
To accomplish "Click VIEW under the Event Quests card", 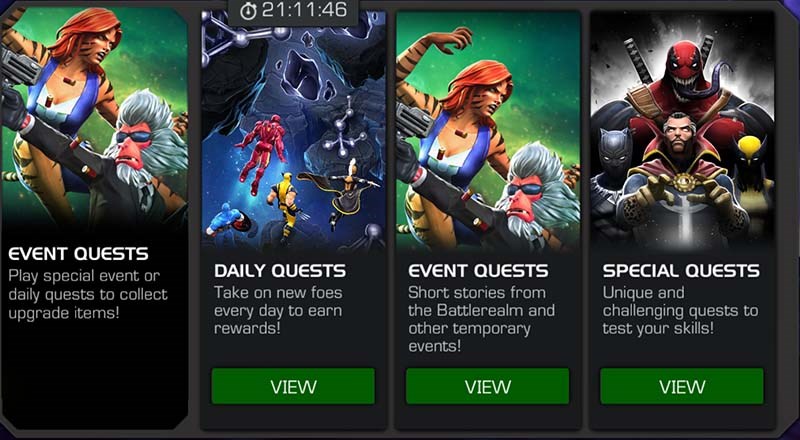I will 487,386.
